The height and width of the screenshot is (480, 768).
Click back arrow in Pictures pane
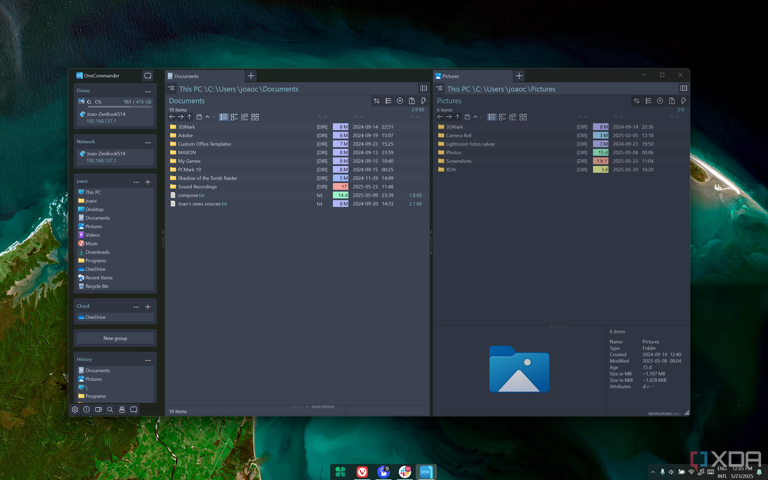tap(440, 117)
